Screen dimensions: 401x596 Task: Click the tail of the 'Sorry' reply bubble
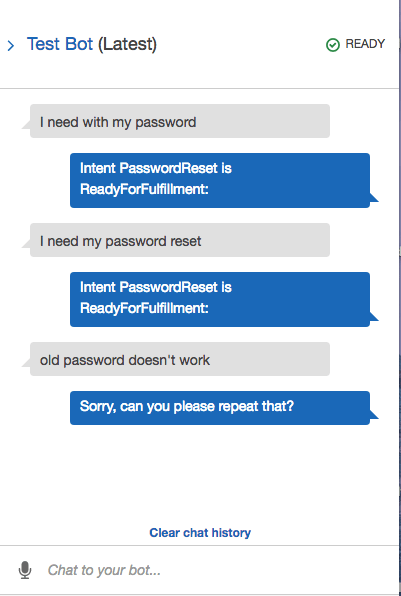[374, 415]
